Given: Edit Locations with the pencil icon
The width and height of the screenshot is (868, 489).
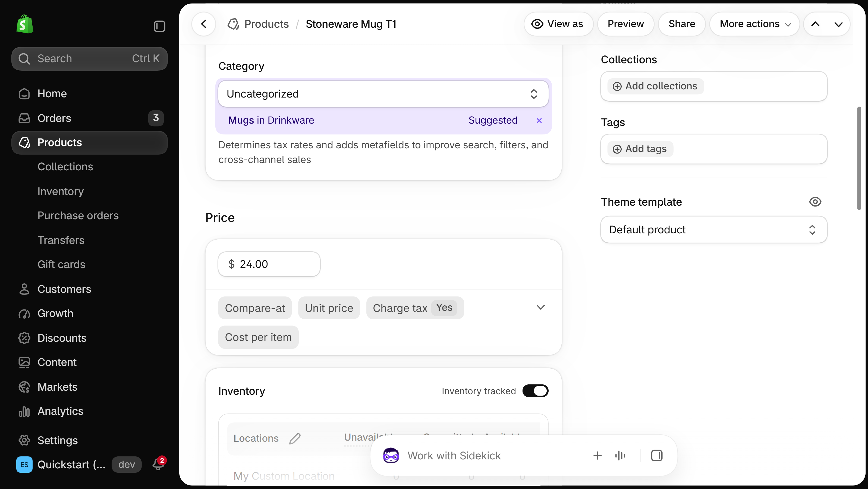Looking at the screenshot, I should [295, 438].
